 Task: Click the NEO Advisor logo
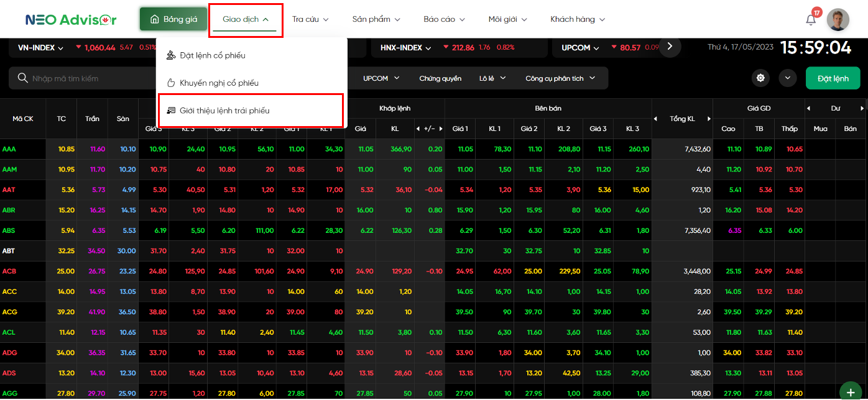click(x=71, y=19)
